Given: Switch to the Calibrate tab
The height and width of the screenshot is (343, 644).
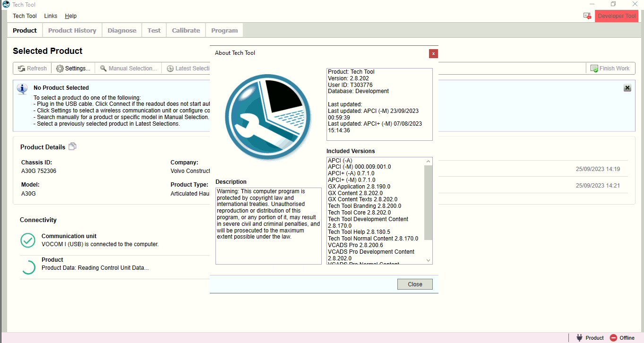Looking at the screenshot, I should (186, 30).
